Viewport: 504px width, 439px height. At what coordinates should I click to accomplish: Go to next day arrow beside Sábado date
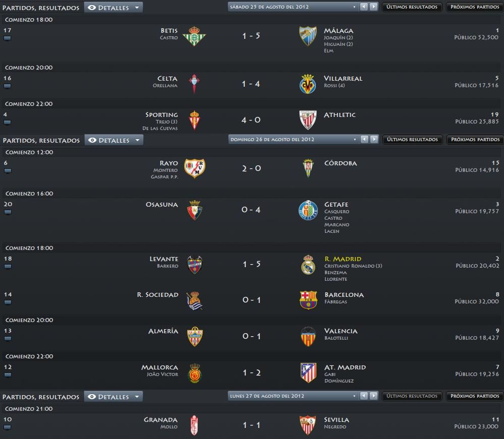coord(373,7)
